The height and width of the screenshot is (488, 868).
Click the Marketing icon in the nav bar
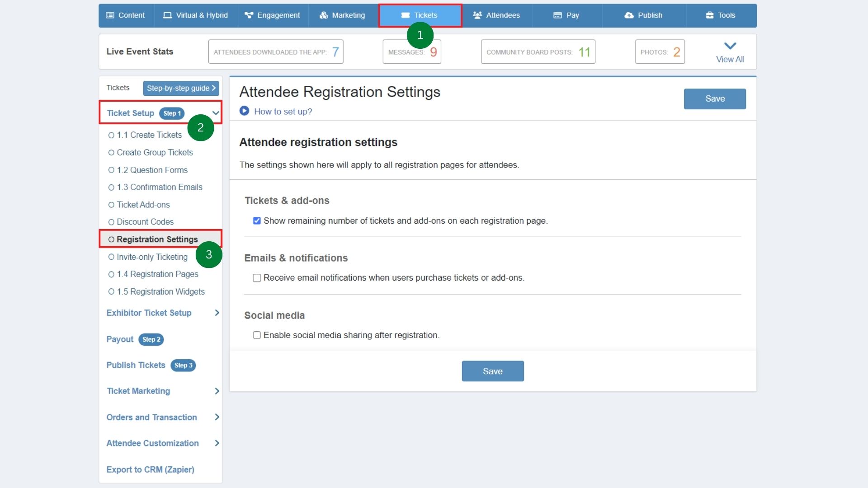(324, 15)
